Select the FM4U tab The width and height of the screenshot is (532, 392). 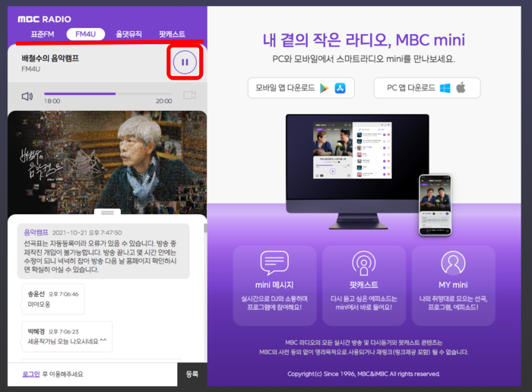click(85, 34)
